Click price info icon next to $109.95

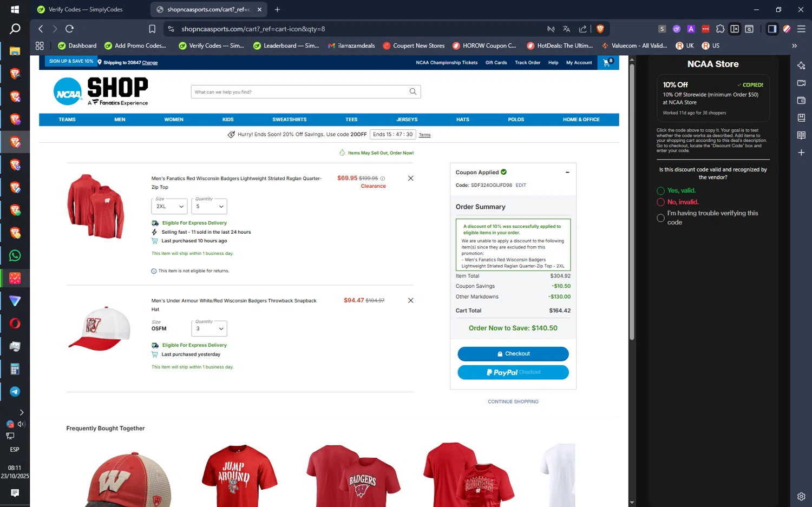[x=382, y=178]
